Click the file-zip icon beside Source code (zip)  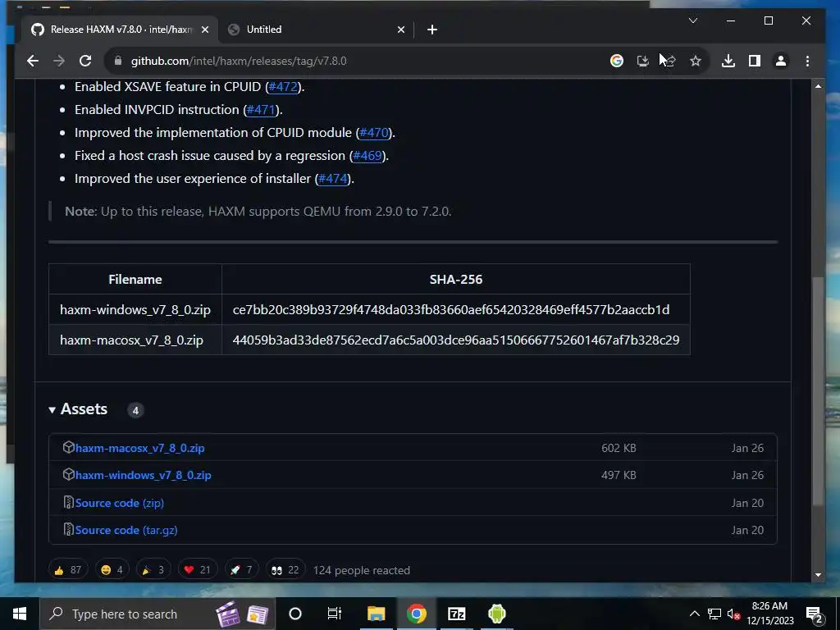69,502
